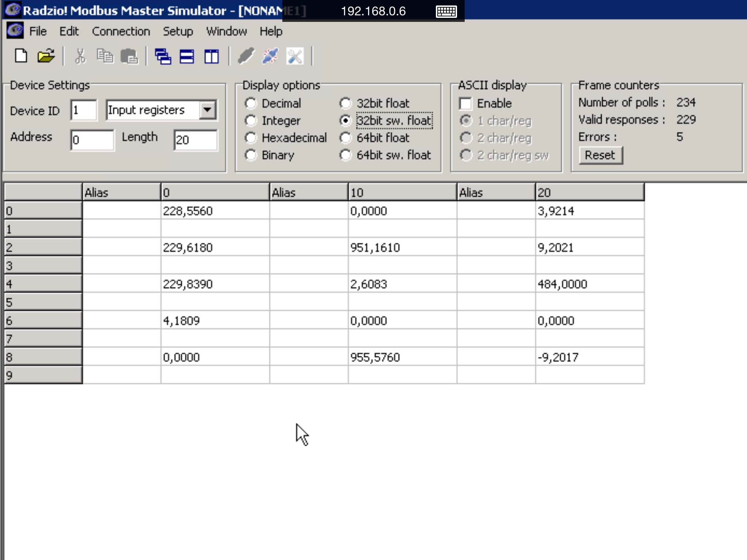
Task: Open the Settings tools toolbar icon
Action: click(x=295, y=57)
